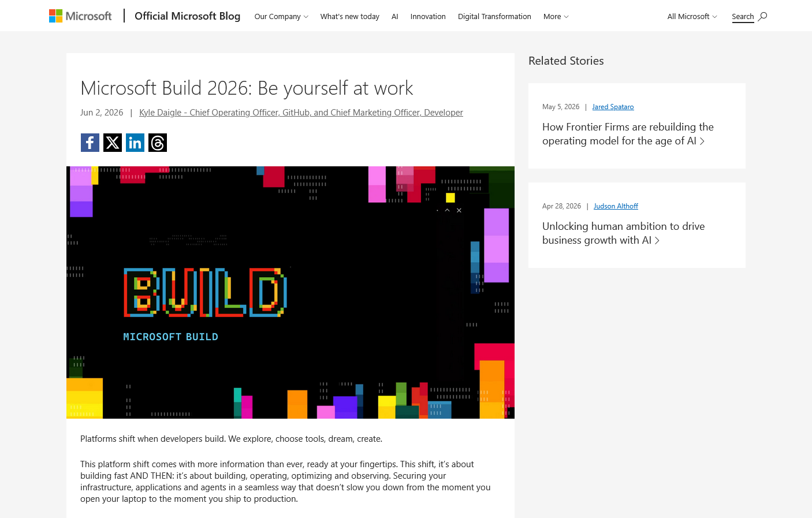Click 'Platforms shift when developers build' paragraph
812x518 pixels.
(231, 439)
